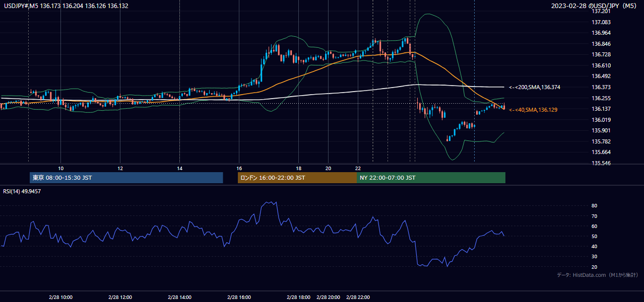Click the bottom date label 2/28 10:00
644x302 pixels.
click(60, 297)
